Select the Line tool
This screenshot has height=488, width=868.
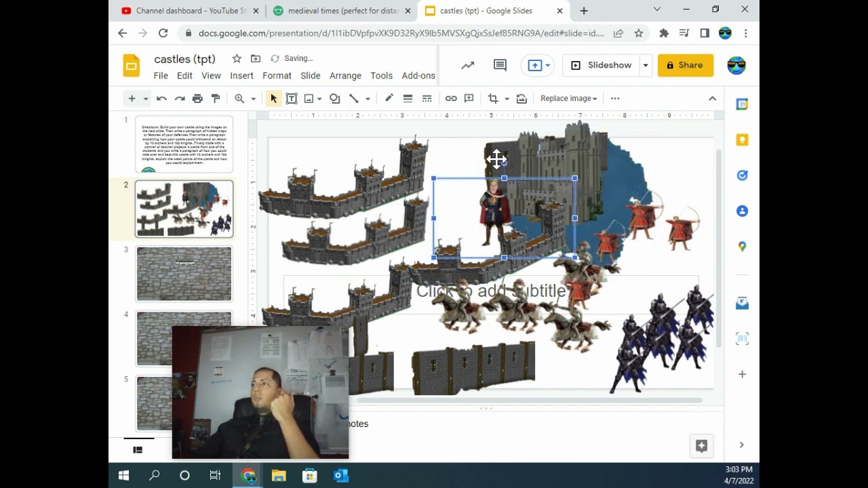[x=353, y=98]
